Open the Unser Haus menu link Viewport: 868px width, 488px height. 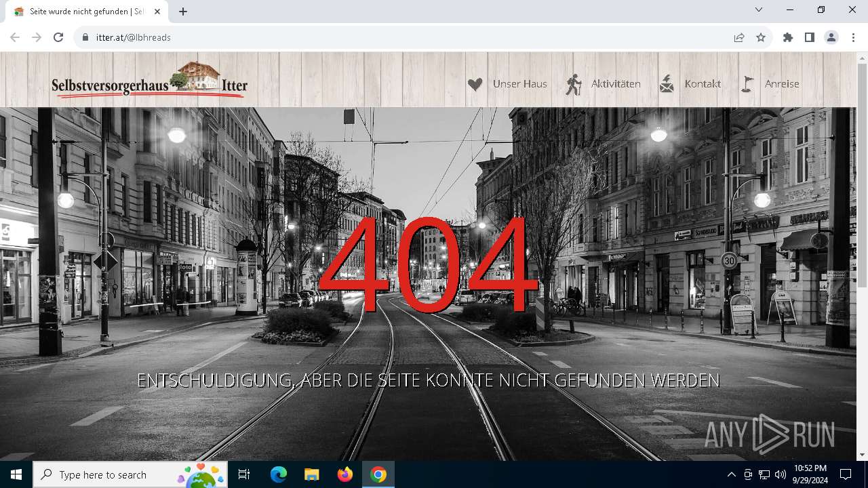point(519,84)
